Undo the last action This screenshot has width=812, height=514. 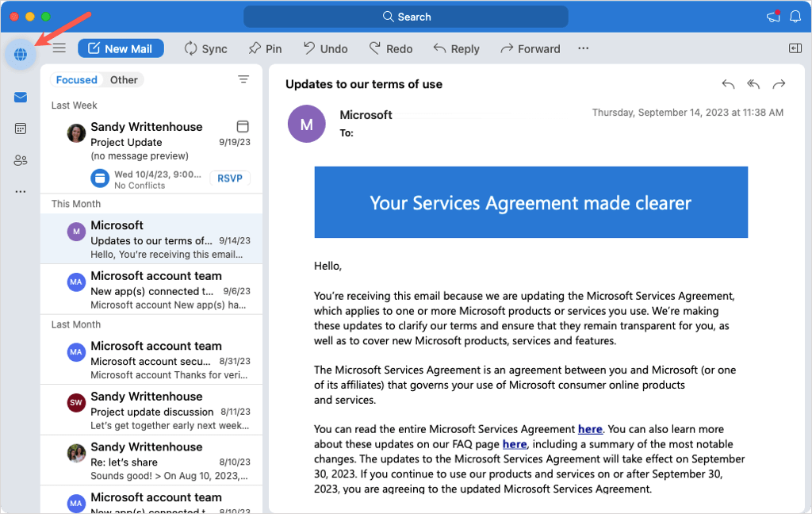click(325, 48)
